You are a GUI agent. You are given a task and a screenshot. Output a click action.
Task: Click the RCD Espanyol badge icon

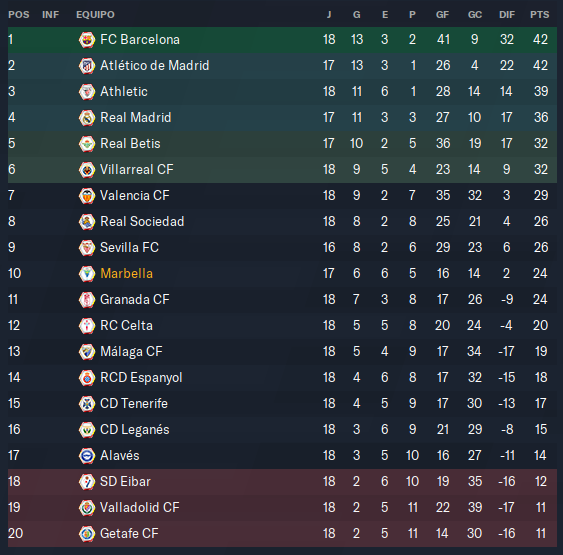point(87,378)
